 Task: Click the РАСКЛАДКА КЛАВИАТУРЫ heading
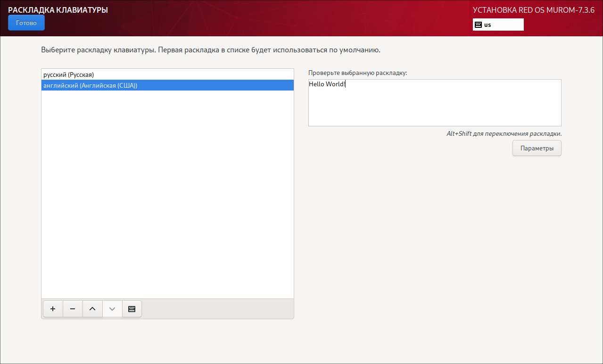coord(58,9)
